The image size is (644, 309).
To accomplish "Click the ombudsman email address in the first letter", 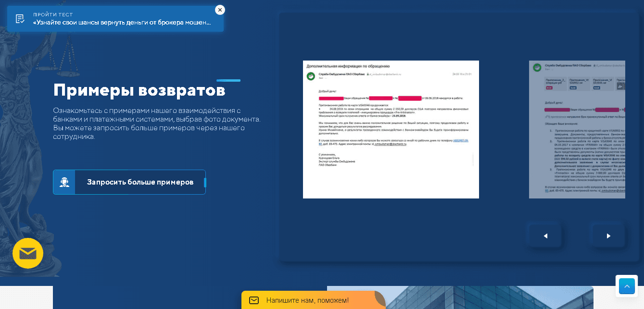I will tap(389, 144).
